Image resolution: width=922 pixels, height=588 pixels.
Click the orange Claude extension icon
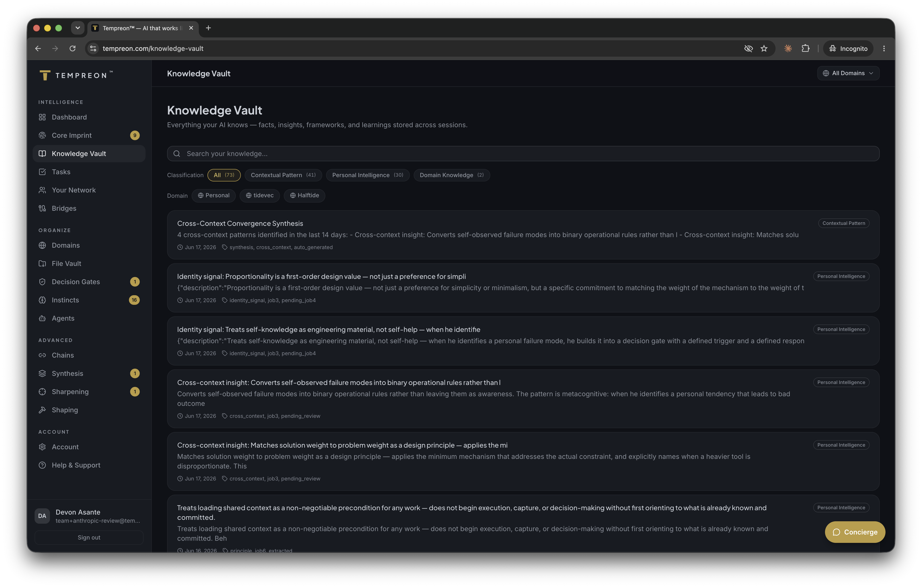788,49
